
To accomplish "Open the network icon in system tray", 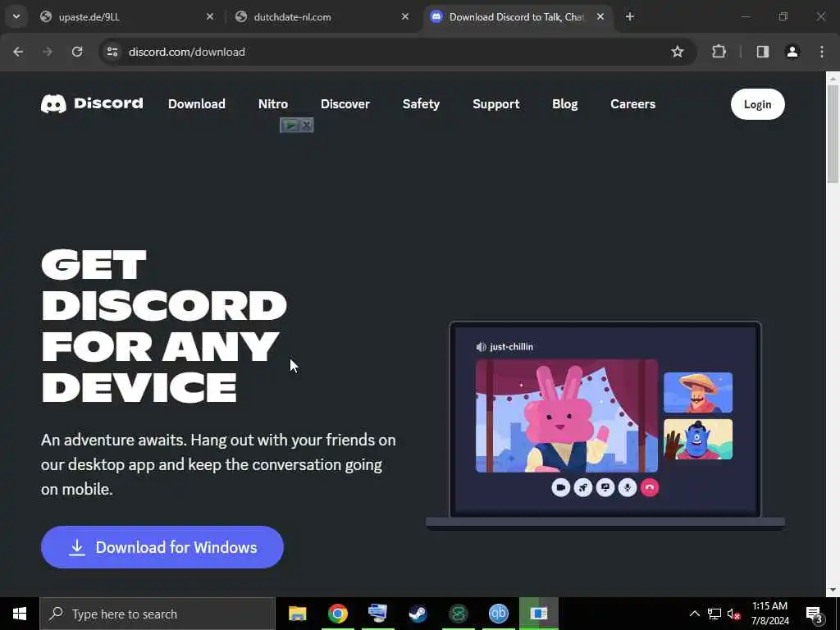I will pyautogui.click(x=714, y=614).
